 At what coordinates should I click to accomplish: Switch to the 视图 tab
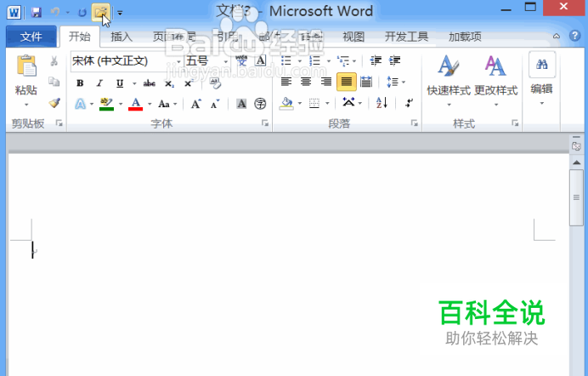click(353, 37)
